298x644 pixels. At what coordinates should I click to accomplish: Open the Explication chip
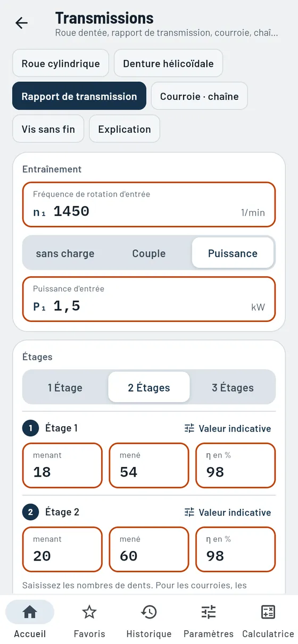point(125,129)
